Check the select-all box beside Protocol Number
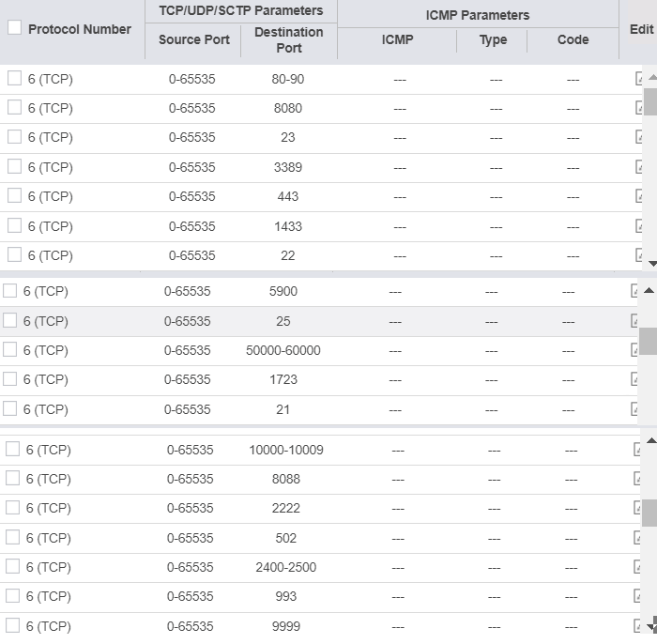657x644 pixels. [x=14, y=28]
